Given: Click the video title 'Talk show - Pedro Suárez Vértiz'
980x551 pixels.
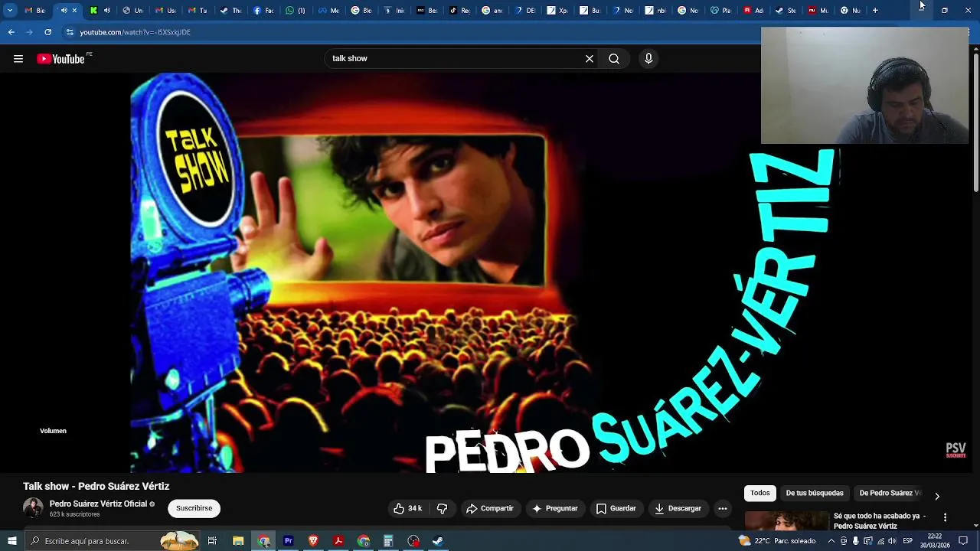Looking at the screenshot, I should [96, 486].
